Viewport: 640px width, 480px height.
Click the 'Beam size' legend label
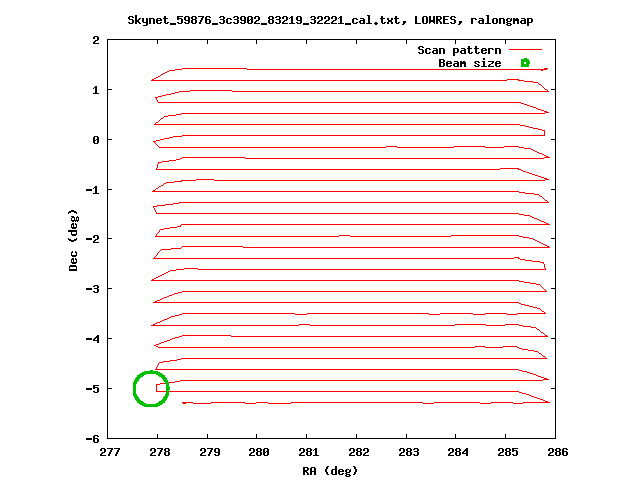(x=470, y=63)
